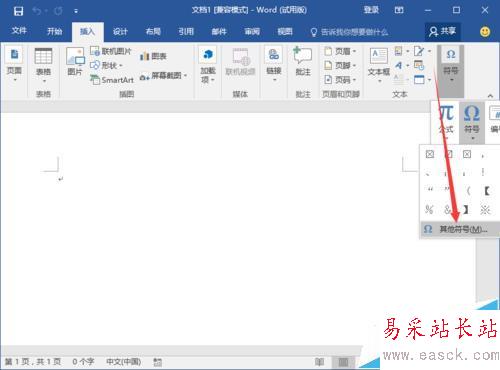
Task: Click the macro recording icon in status bar
Action: point(157,362)
